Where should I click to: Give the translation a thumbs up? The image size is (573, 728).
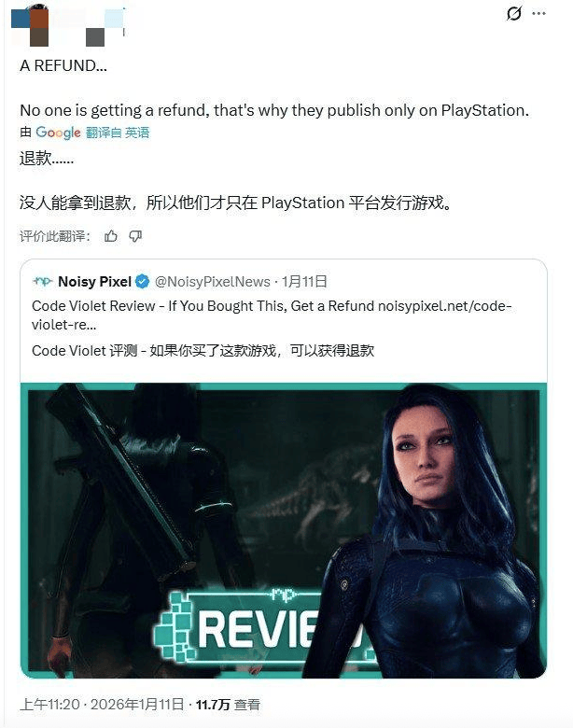point(110,236)
